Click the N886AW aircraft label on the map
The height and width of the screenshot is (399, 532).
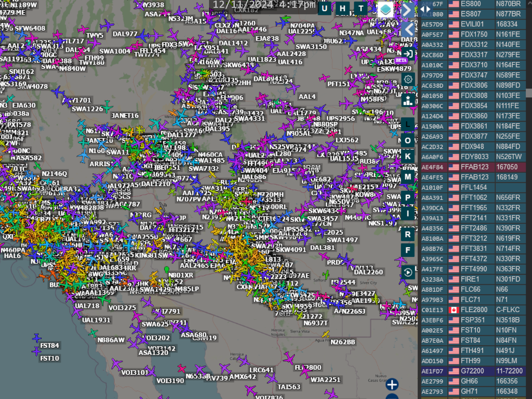coord(111,340)
